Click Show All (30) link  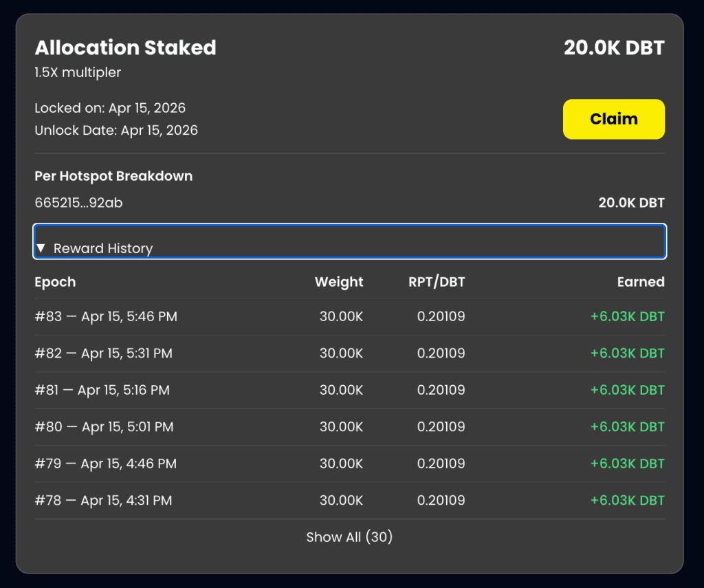(x=349, y=537)
